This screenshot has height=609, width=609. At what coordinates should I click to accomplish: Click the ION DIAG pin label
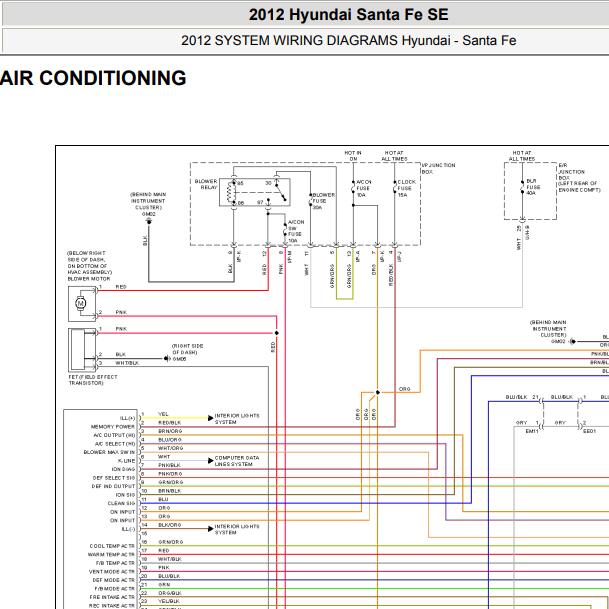124,469
